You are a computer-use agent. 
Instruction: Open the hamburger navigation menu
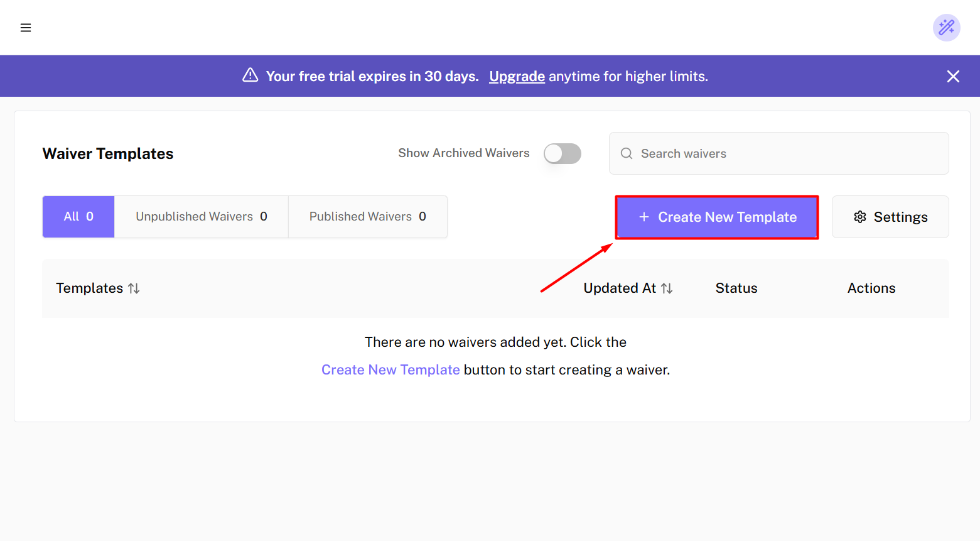(26, 28)
